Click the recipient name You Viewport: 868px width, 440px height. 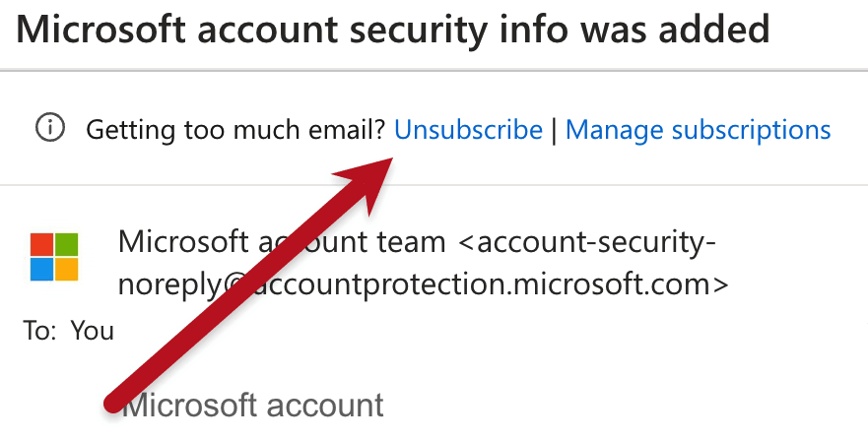pos(93,331)
